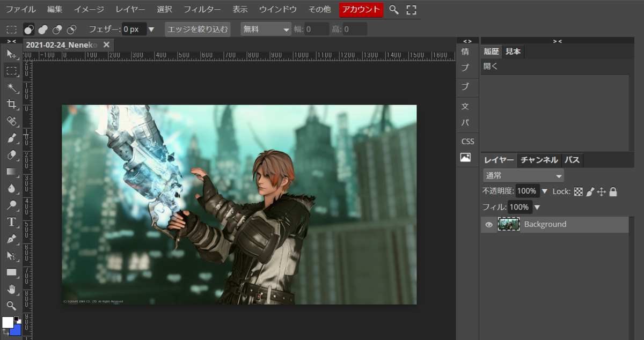Screen dimensions: 644x340
Task: Open the プ properties side panel
Action: point(465,68)
